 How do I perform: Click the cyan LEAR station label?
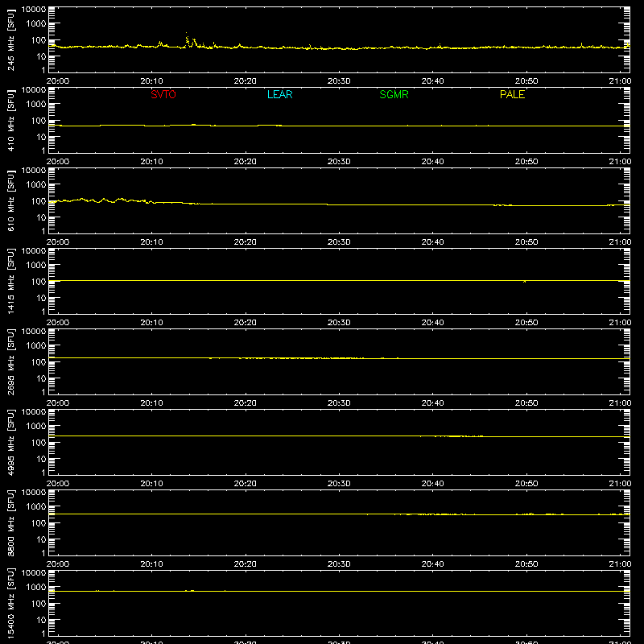tap(279, 94)
